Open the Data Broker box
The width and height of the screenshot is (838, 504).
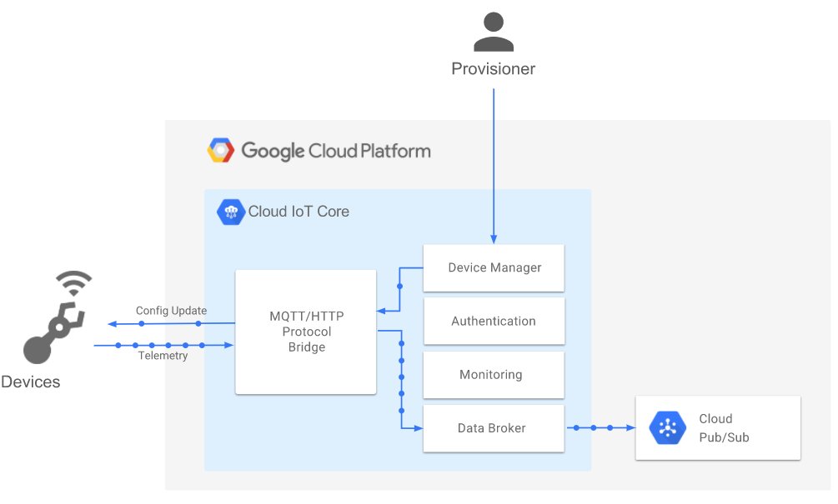[x=494, y=427]
